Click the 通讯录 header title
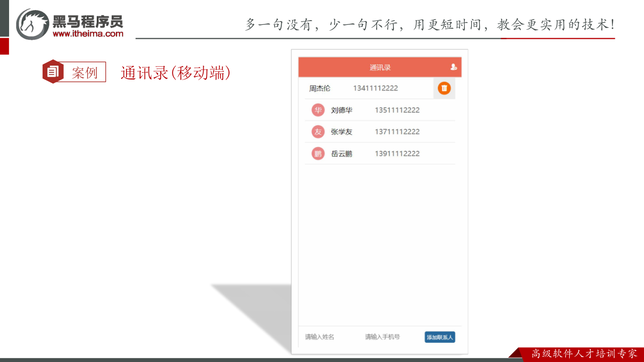Screen dimensions: 644x362 [x=380, y=68]
